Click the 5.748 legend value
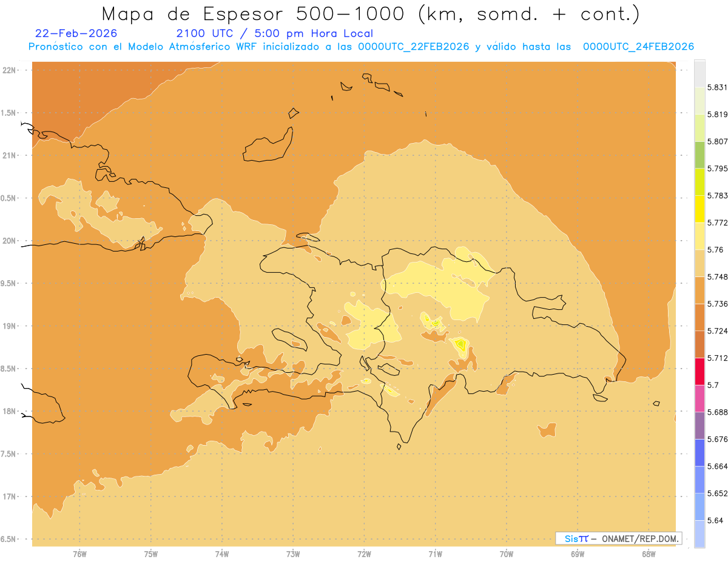The image size is (728, 562). [x=718, y=276]
